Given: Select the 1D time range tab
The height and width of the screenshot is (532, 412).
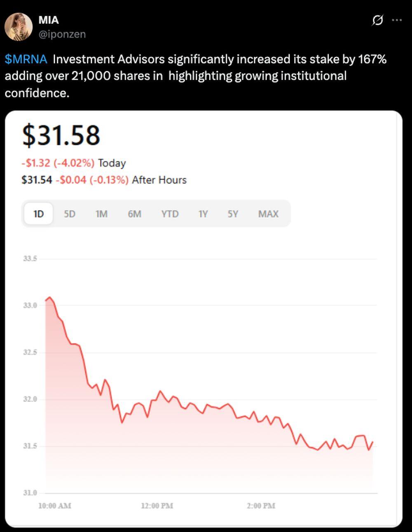Looking at the screenshot, I should pos(38,214).
